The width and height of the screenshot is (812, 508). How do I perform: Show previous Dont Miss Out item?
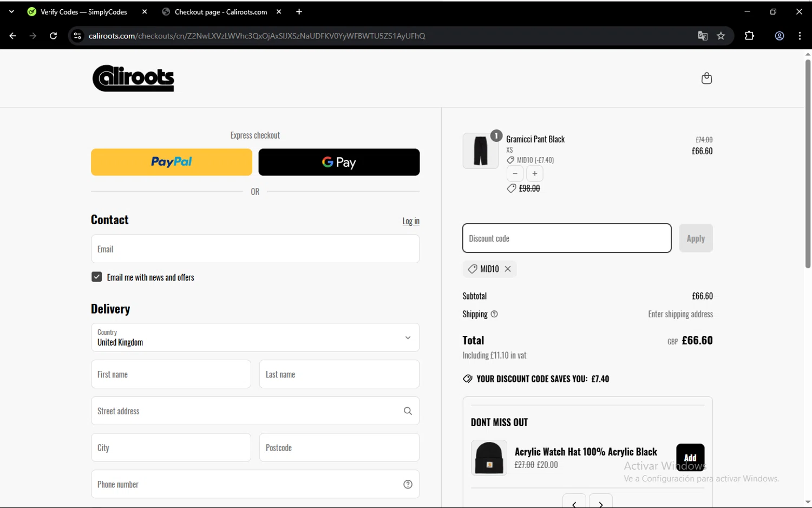point(574,502)
